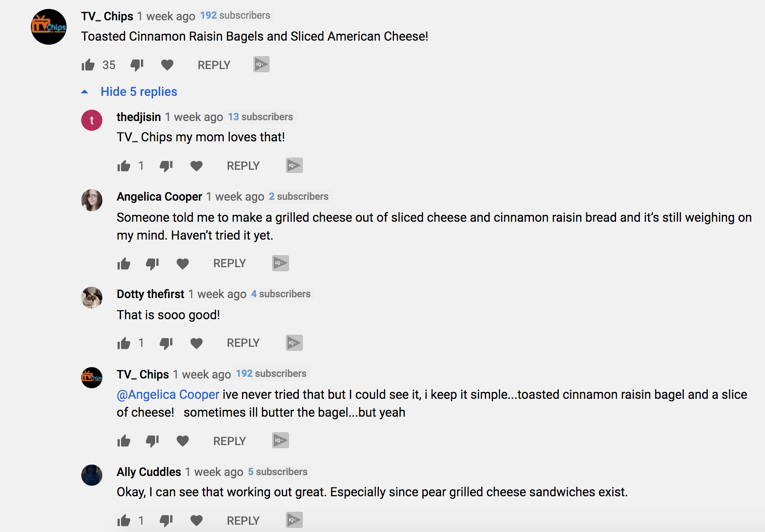Heart Angelica Cooper's reply

pos(183,264)
